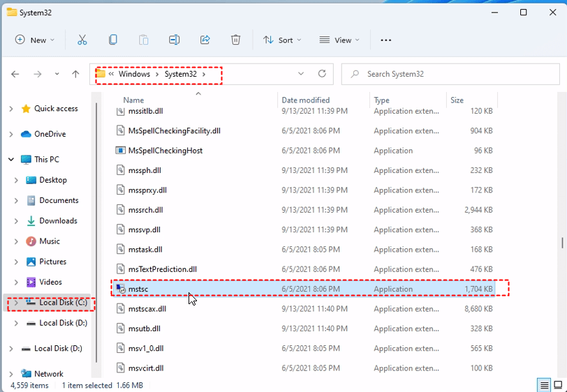Expand the Quick access tree node
The width and height of the screenshot is (567, 392).
click(10, 109)
